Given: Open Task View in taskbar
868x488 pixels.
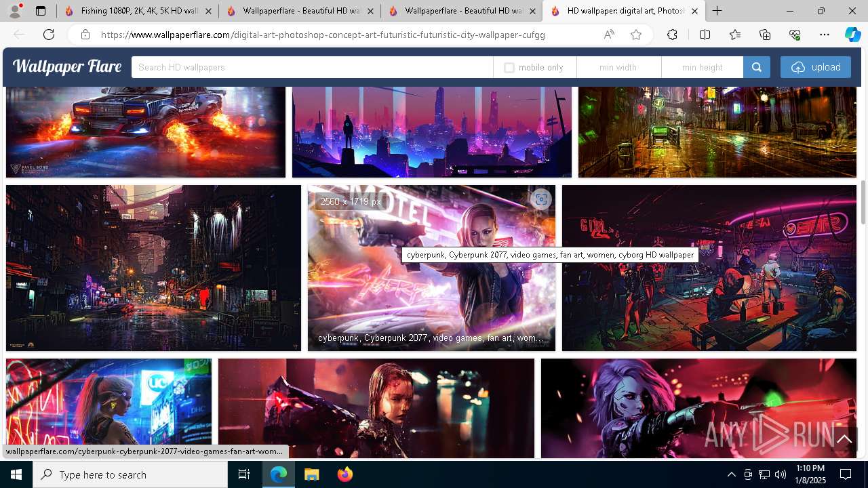Looking at the screenshot, I should click(x=244, y=474).
